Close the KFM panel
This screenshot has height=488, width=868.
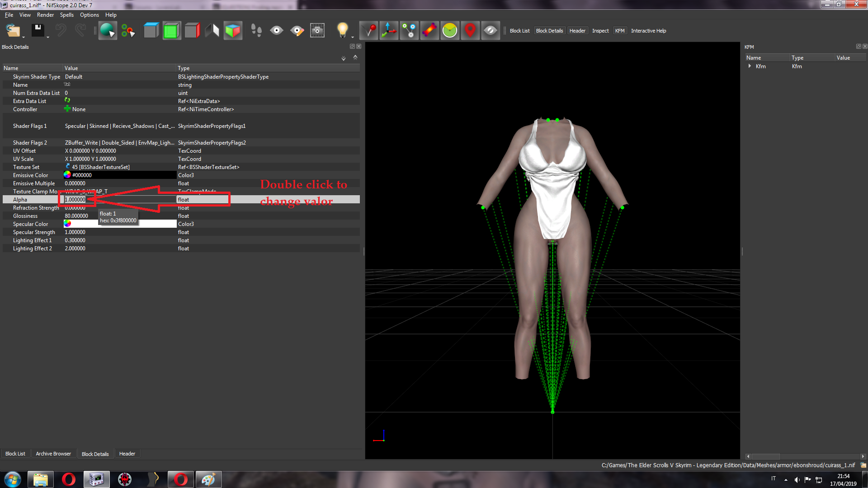(x=865, y=47)
